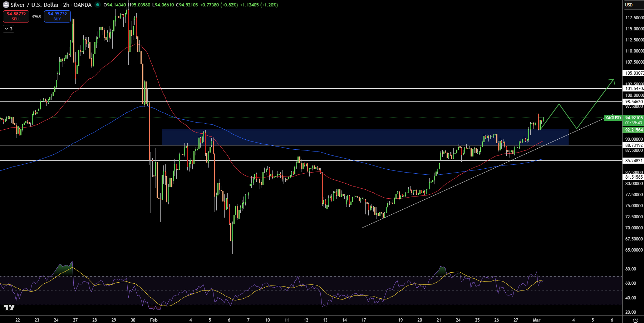Viewport: 644px width, 323px height.
Task: Open the USD currency dropdown
Action: pyautogui.click(x=633, y=5)
